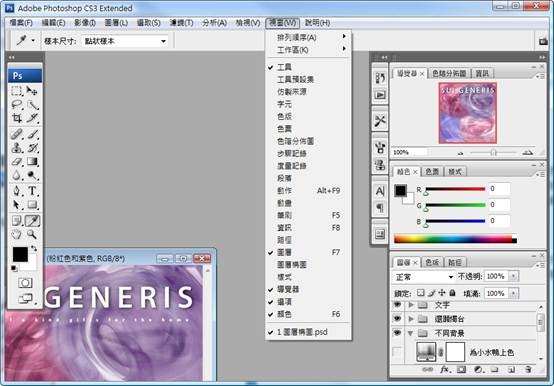Open the 檔案(F) menu
The height and width of the screenshot is (386, 554).
coord(21,23)
